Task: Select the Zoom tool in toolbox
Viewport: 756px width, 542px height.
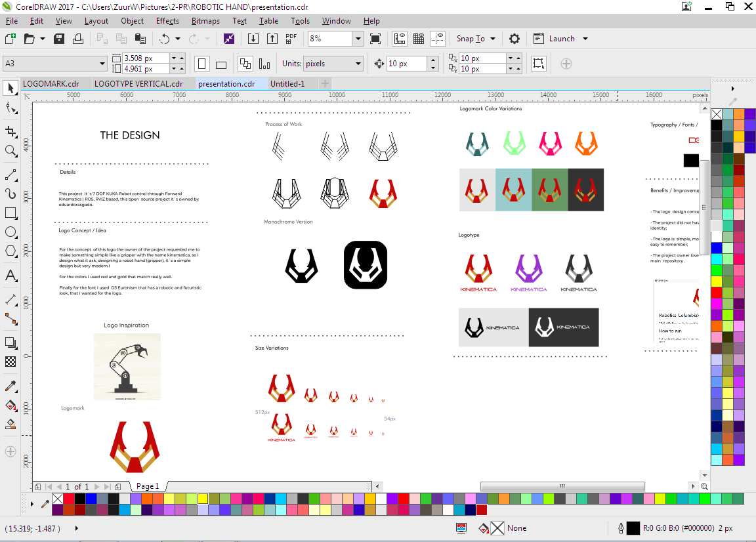Action: (10, 151)
